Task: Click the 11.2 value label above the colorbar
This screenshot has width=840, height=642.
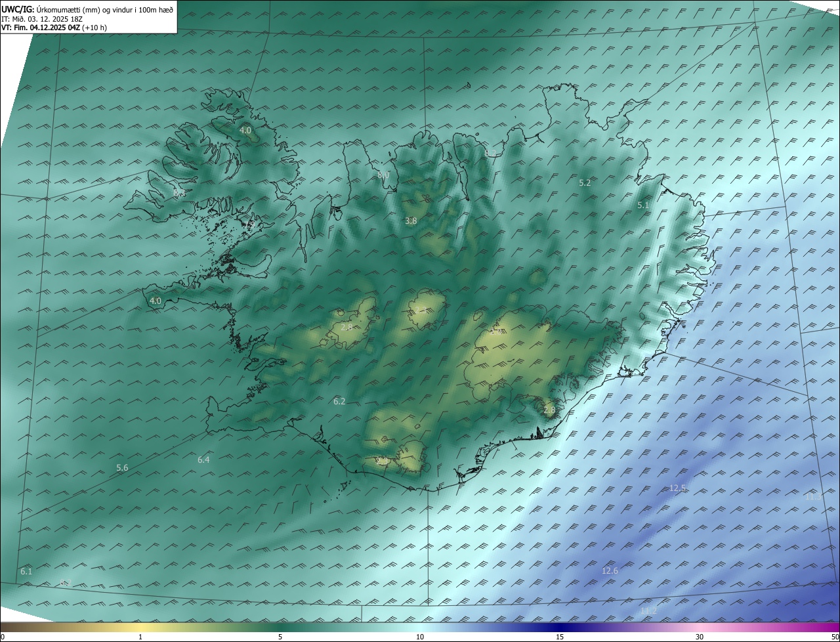Action: click(648, 611)
